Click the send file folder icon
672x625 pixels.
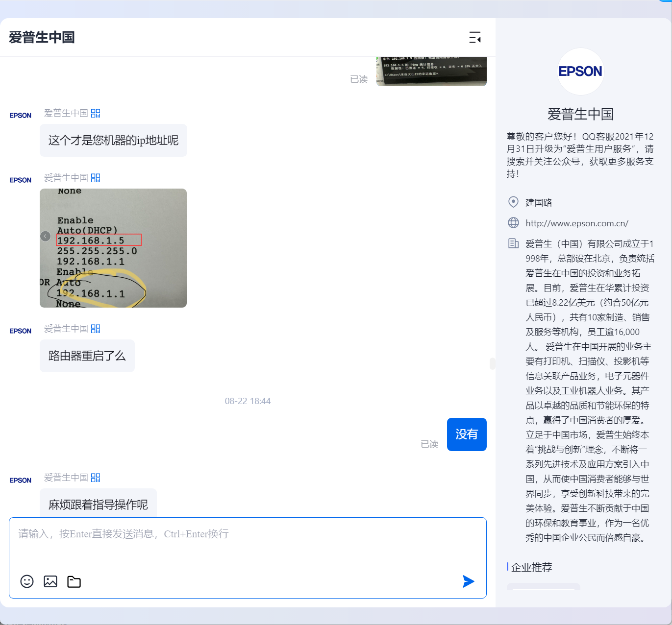[x=74, y=581]
